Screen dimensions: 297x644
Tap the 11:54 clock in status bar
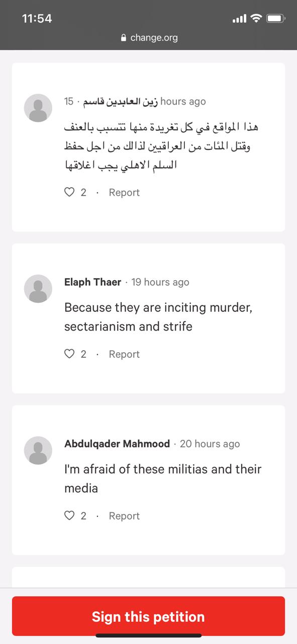point(37,19)
